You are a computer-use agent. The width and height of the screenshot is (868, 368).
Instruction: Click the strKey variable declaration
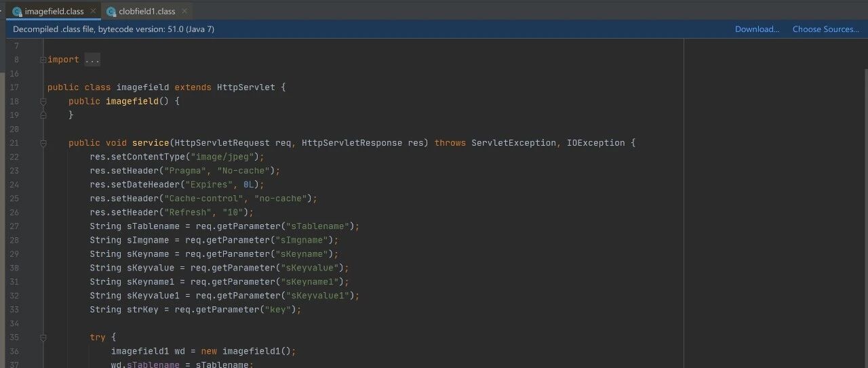point(143,310)
